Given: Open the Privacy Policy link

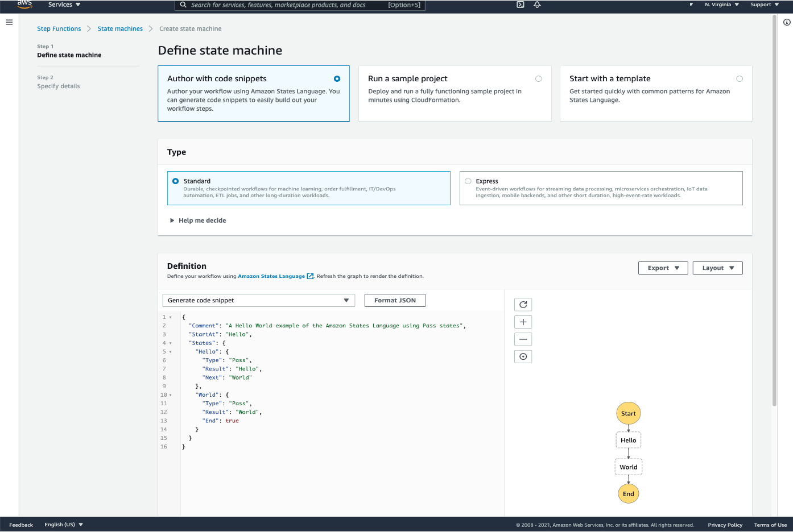Looking at the screenshot, I should point(725,525).
